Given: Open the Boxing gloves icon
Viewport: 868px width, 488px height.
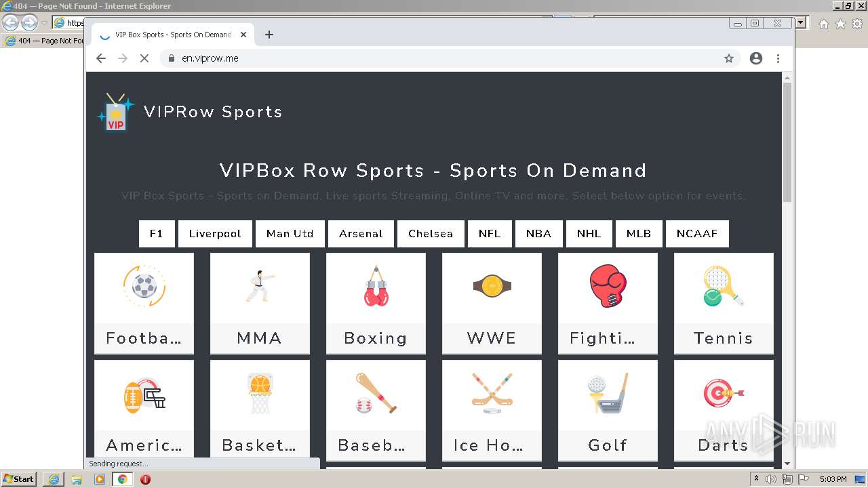Looking at the screenshot, I should click(376, 286).
